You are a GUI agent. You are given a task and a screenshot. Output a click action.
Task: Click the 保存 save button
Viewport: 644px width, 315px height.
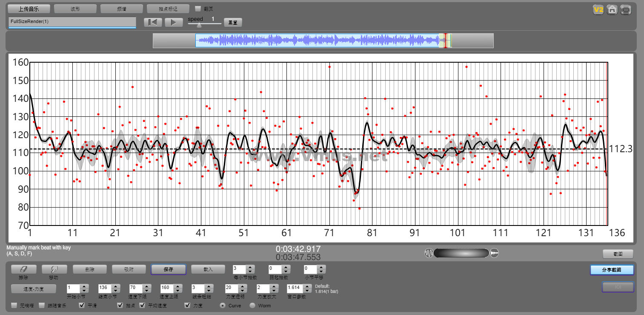pyautogui.click(x=168, y=269)
